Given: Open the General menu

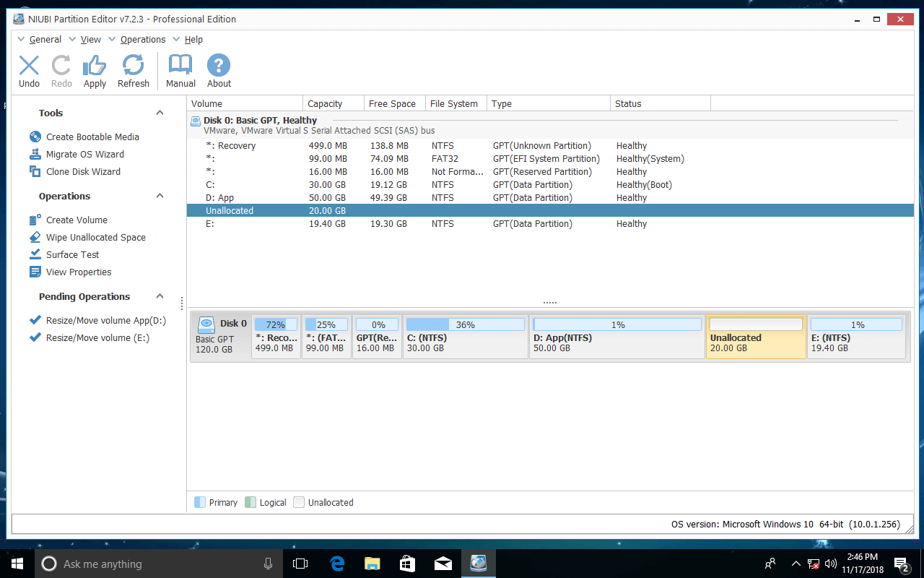Looking at the screenshot, I should pyautogui.click(x=45, y=39).
